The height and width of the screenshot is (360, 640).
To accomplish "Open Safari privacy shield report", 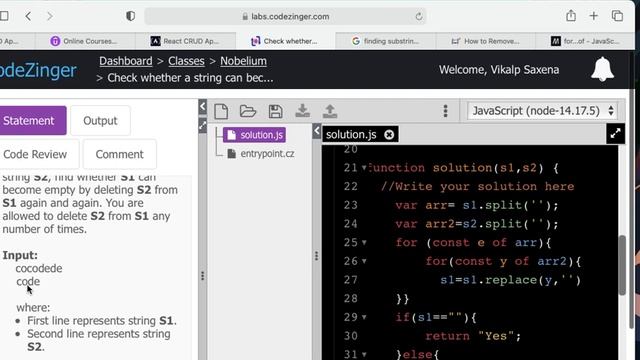I will 130,16.
